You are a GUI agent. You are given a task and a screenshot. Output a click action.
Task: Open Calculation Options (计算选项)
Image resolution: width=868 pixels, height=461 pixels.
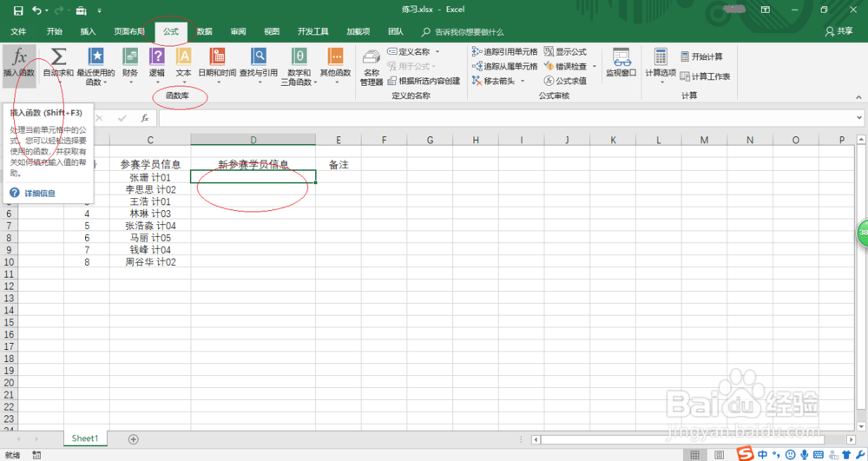click(x=661, y=65)
